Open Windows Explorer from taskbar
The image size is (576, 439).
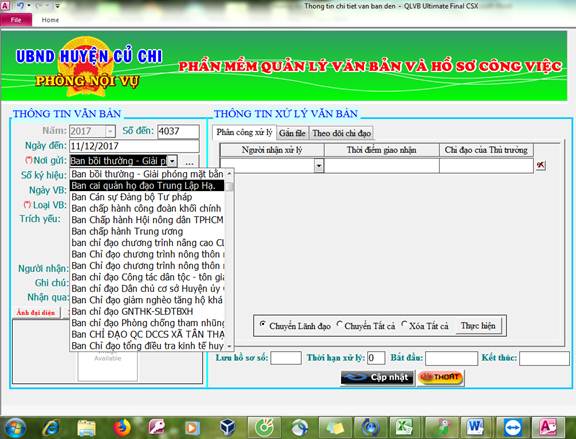(x=86, y=428)
